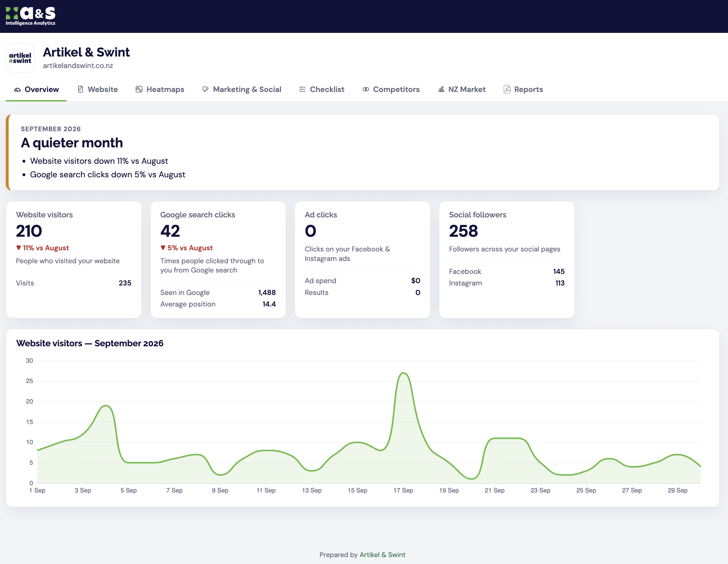Click the 'Website visitors — September 2026' chart title
Viewport: 728px width, 564px height.
pos(90,343)
